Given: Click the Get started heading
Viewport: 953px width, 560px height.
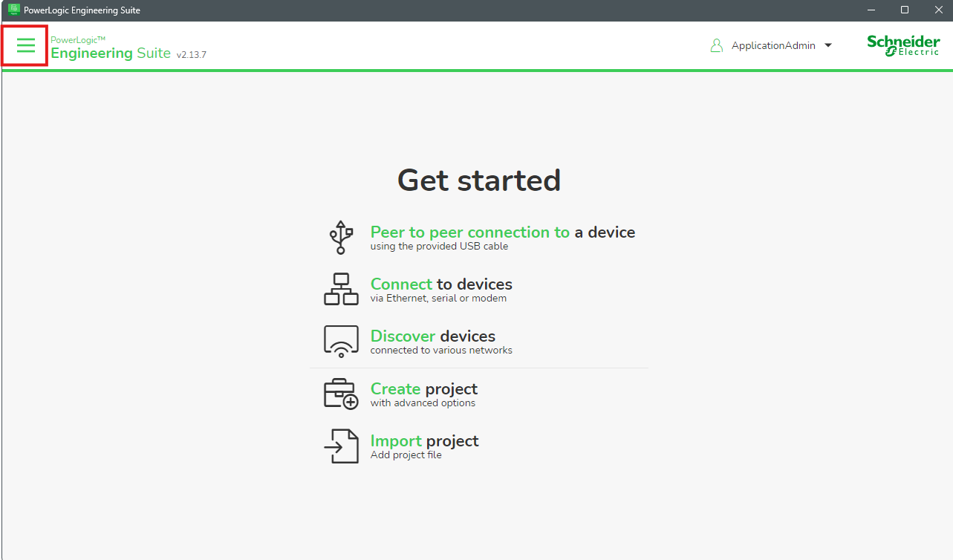Looking at the screenshot, I should (479, 180).
